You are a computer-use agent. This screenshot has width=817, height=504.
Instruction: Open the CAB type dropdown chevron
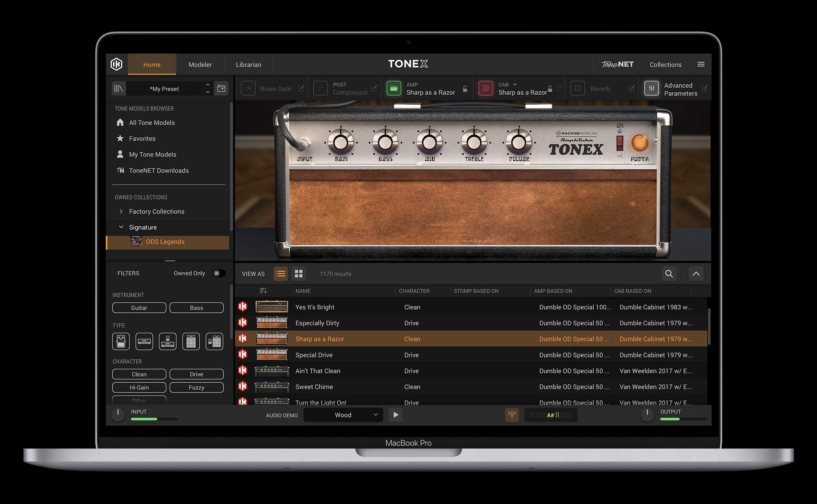pyautogui.click(x=515, y=84)
